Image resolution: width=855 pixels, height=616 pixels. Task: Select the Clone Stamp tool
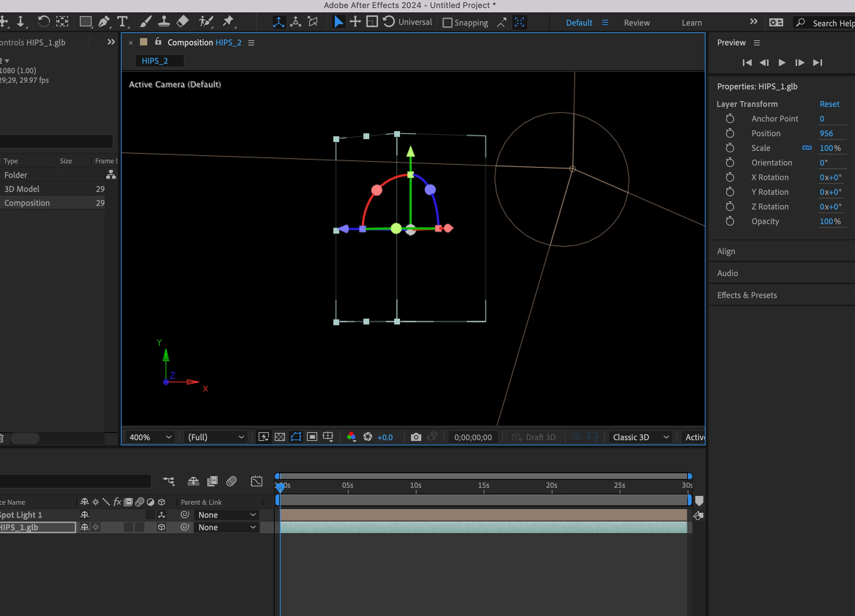point(164,22)
